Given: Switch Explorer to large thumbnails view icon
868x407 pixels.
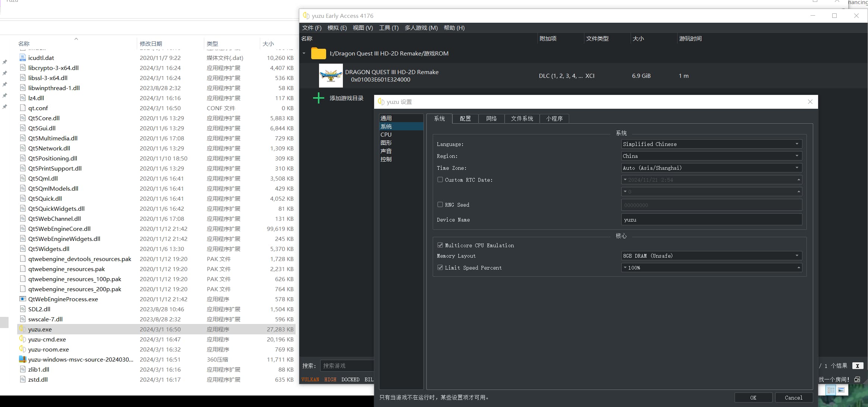Looking at the screenshot, I should [842, 390].
